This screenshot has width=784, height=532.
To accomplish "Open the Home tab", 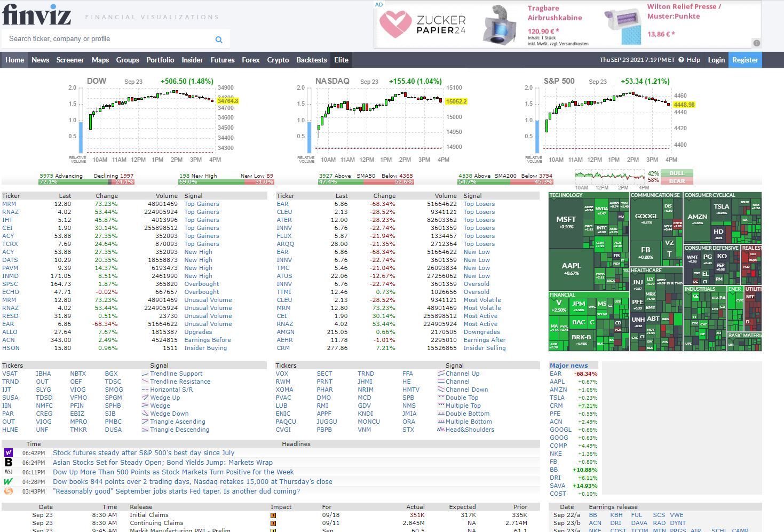I will tap(14, 60).
